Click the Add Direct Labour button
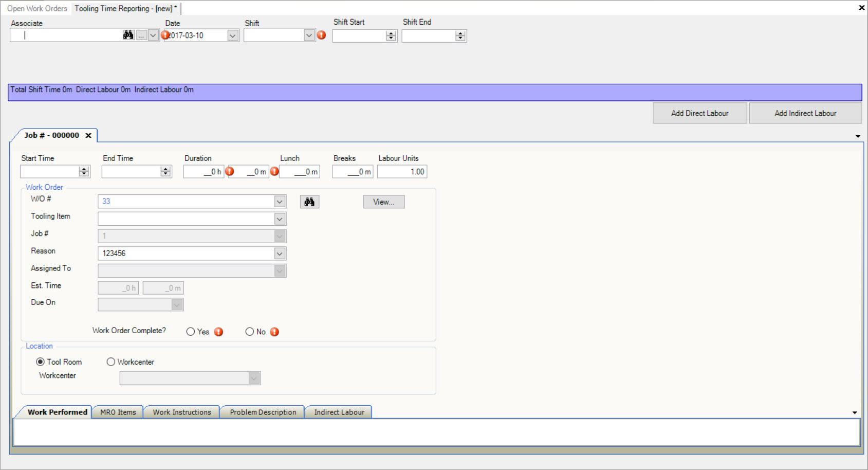868x470 pixels. (x=699, y=113)
